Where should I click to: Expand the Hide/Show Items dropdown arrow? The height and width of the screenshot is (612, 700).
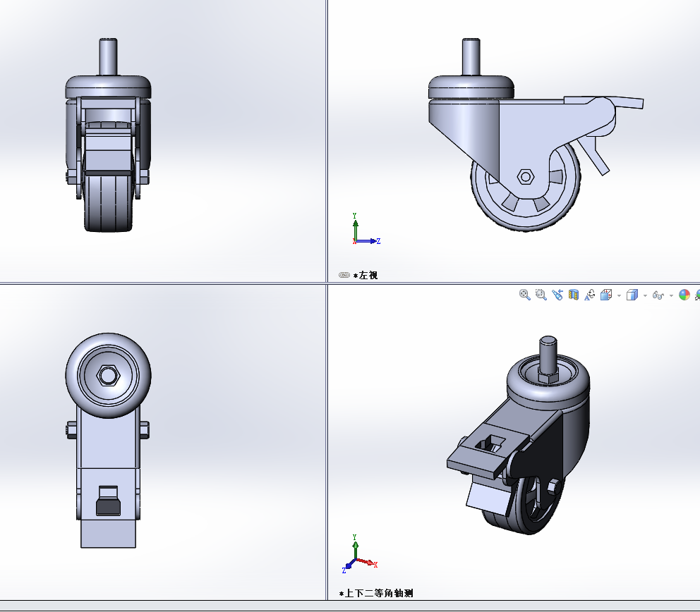coord(671,295)
